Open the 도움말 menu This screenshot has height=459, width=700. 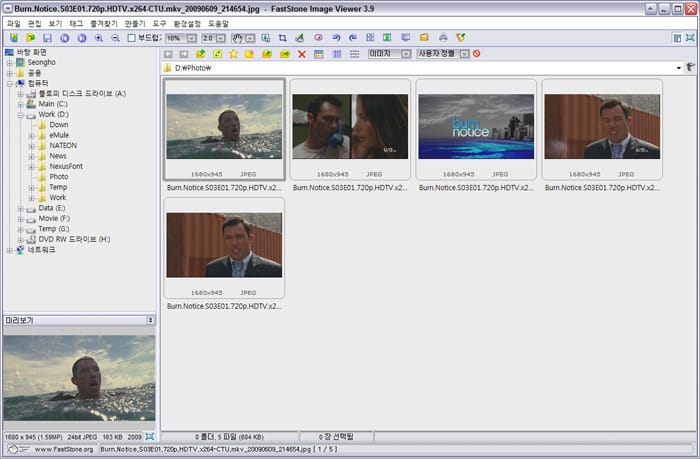tap(218, 24)
